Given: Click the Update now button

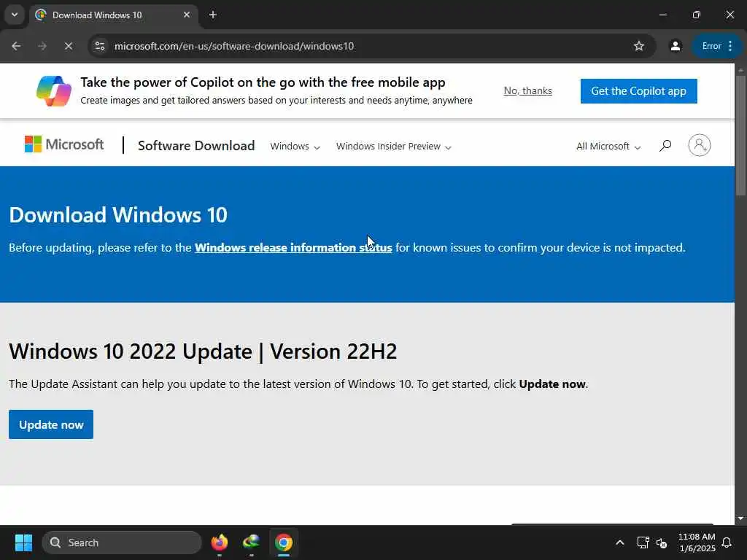Looking at the screenshot, I should 51,424.
